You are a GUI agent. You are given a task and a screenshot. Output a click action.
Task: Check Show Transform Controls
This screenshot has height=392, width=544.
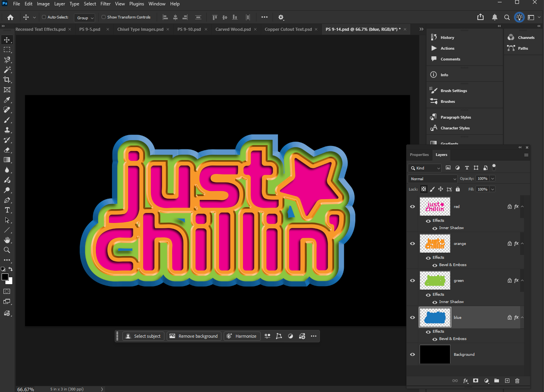(x=103, y=17)
